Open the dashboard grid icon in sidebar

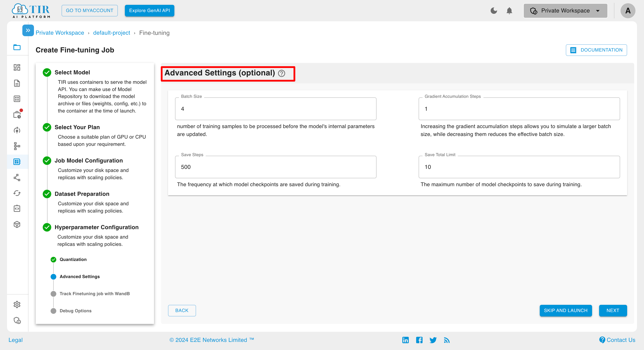click(x=17, y=67)
